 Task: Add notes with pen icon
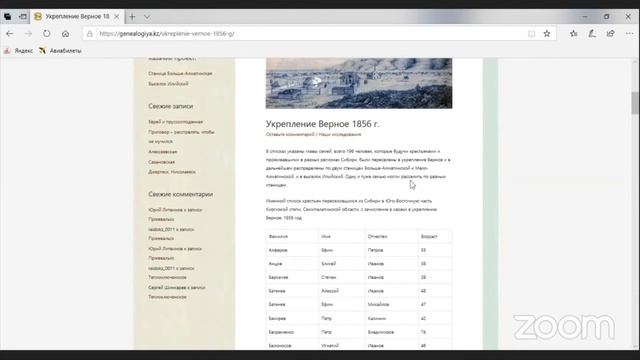pyautogui.click(x=592, y=34)
